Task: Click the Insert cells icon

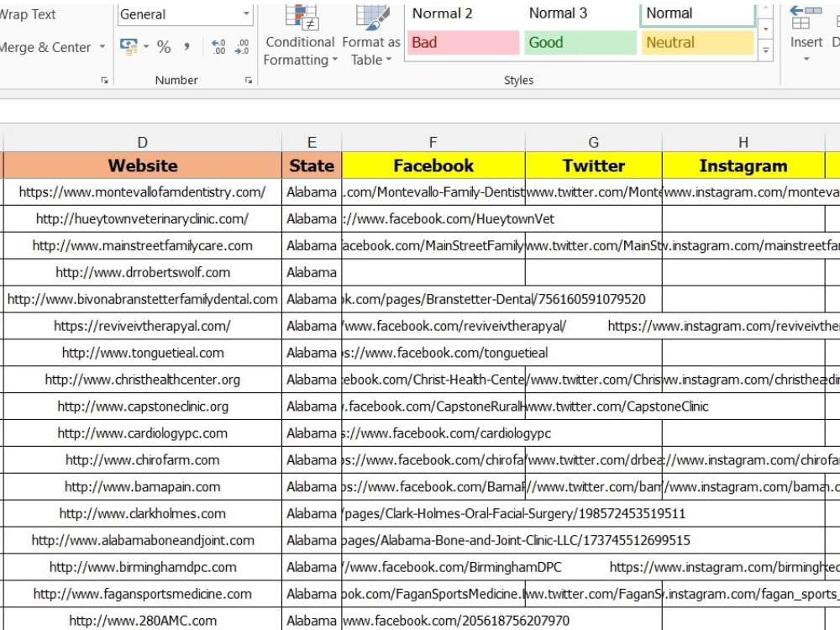Action: click(806, 16)
